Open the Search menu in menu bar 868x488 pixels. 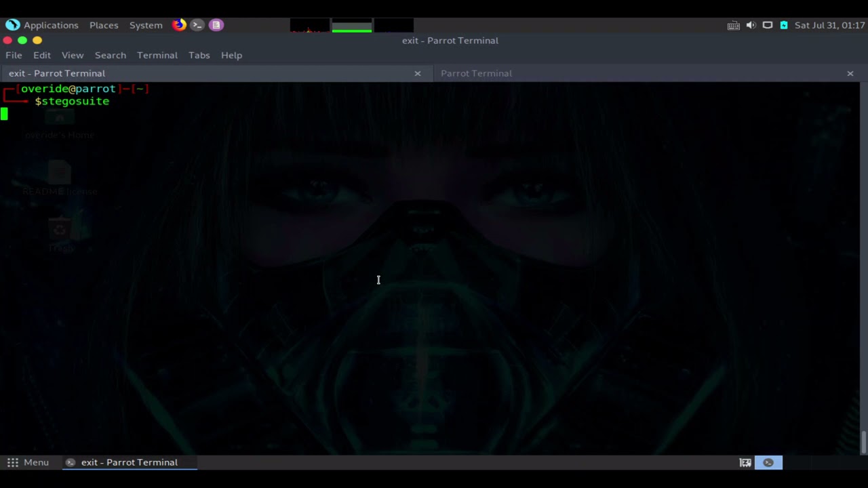[110, 55]
